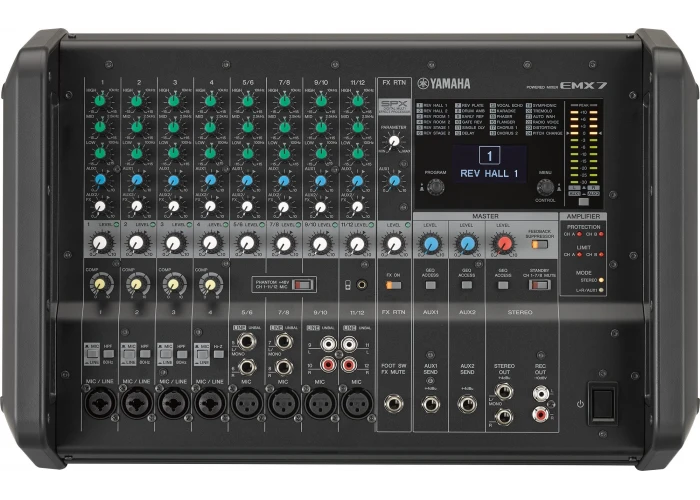Image resolution: width=700 pixels, height=500 pixels.
Task: Set channel 5/6 LEVEL knob
Action: coord(247,243)
